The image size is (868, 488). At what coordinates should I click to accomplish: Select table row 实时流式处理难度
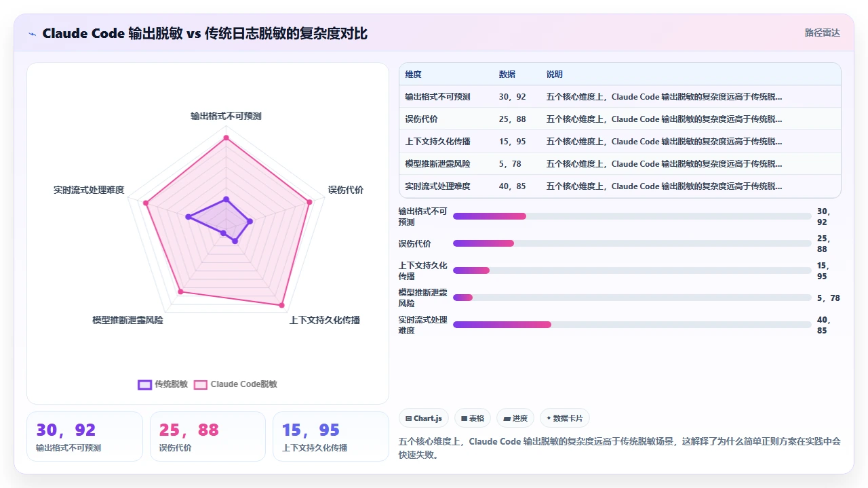click(620, 186)
